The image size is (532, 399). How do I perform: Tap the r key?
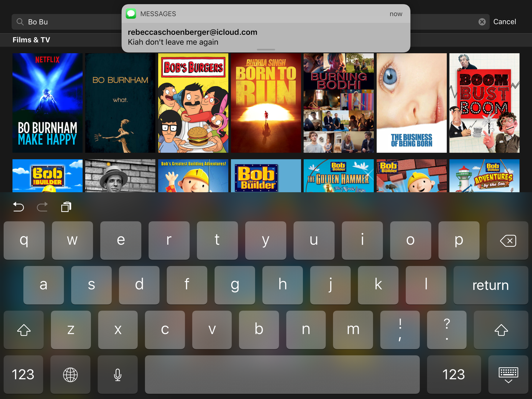pyautogui.click(x=169, y=241)
